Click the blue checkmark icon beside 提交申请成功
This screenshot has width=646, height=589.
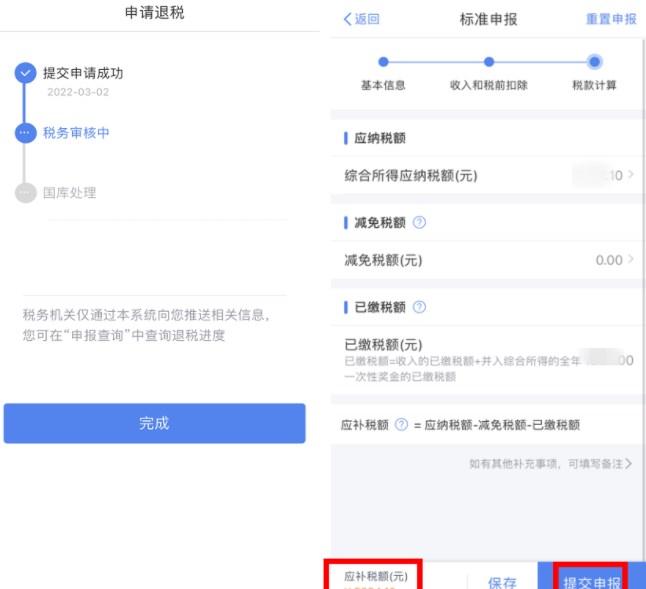[x=25, y=73]
